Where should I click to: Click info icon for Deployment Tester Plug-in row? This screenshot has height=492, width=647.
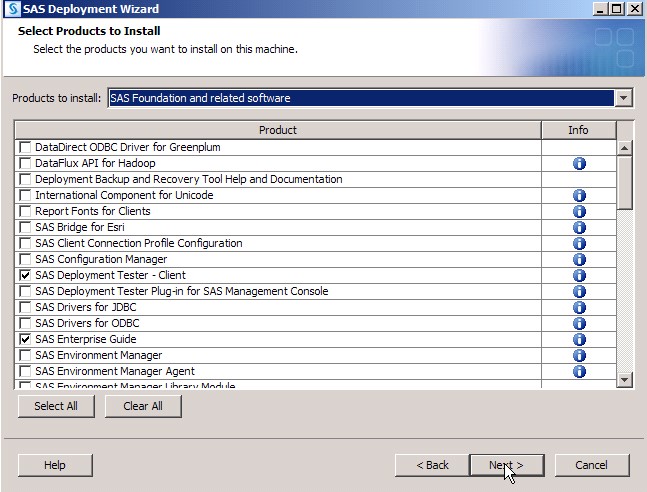coord(579,291)
